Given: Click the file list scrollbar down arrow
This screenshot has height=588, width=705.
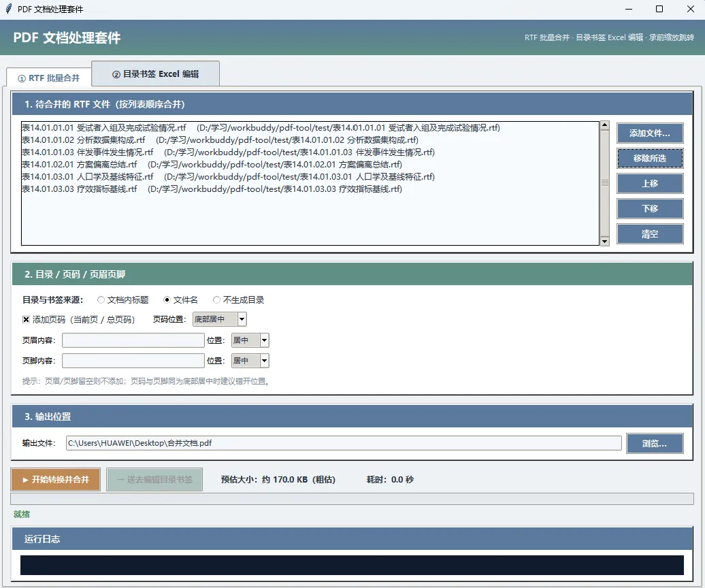Looking at the screenshot, I should point(605,242).
